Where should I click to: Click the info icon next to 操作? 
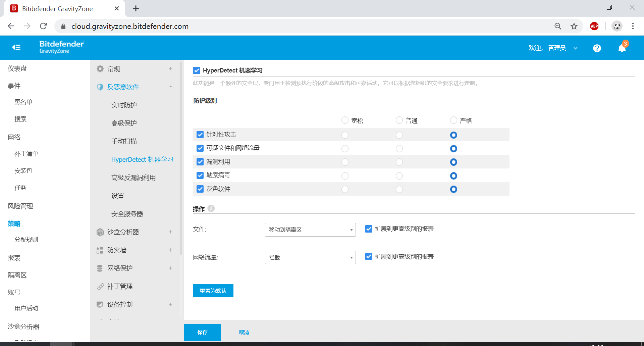tap(211, 208)
